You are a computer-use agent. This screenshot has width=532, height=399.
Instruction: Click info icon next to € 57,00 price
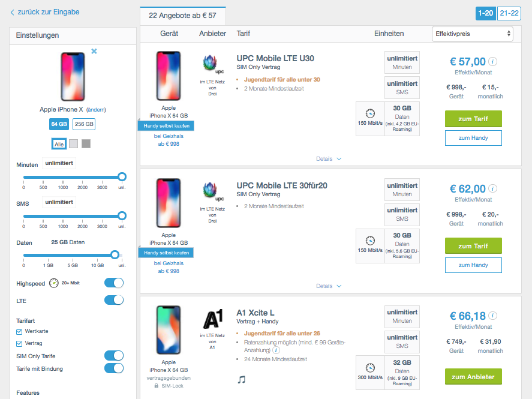click(493, 61)
